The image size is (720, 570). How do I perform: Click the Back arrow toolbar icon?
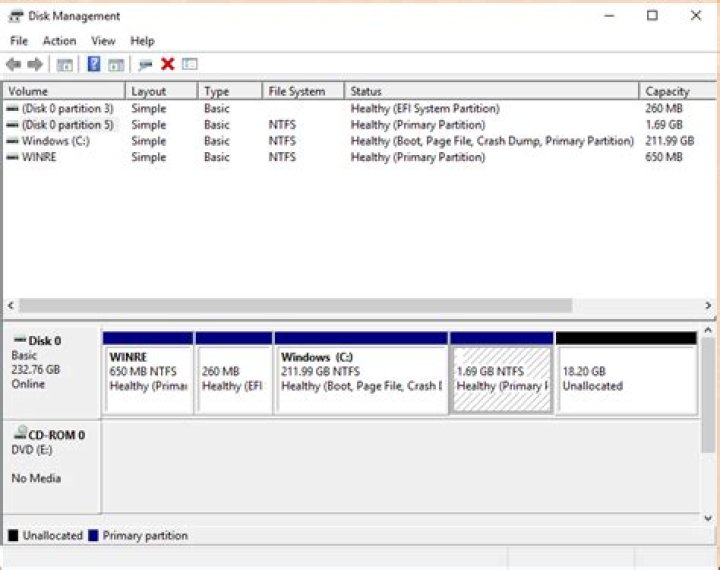[x=13, y=64]
